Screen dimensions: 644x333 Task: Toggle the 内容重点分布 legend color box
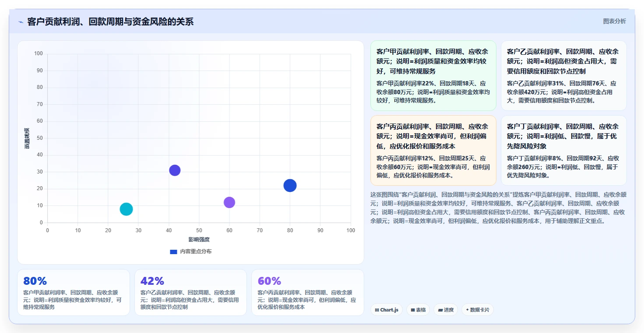pyautogui.click(x=173, y=252)
